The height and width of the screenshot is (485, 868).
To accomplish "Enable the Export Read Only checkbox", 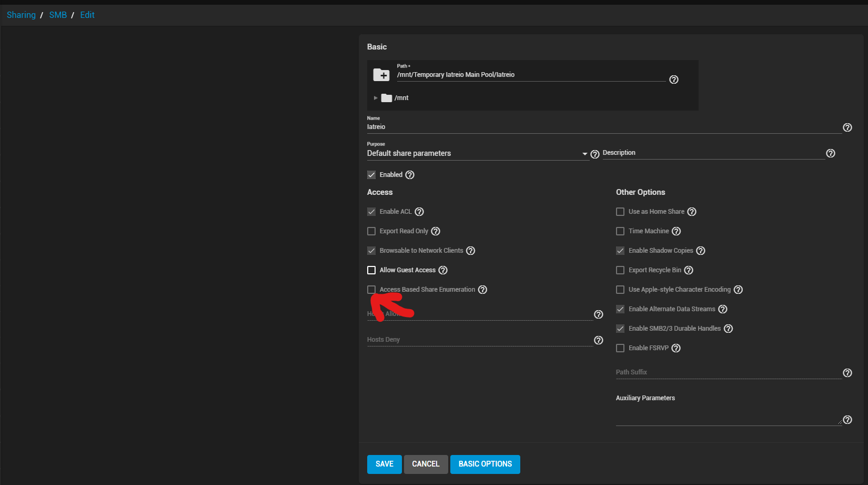I will [x=371, y=231].
